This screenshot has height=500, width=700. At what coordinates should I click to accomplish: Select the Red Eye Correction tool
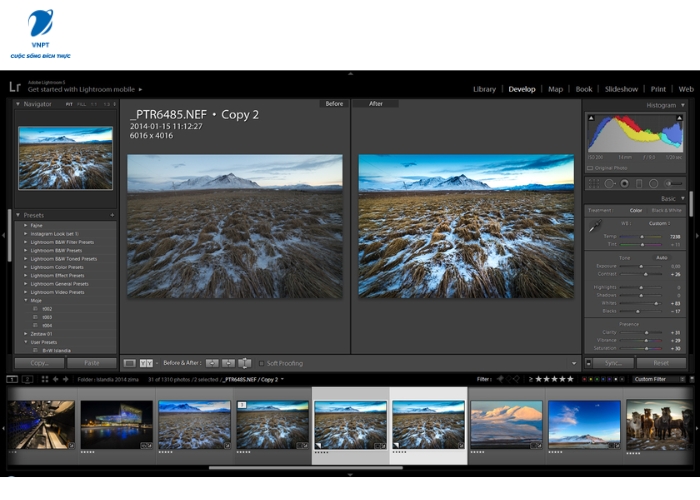click(x=624, y=183)
